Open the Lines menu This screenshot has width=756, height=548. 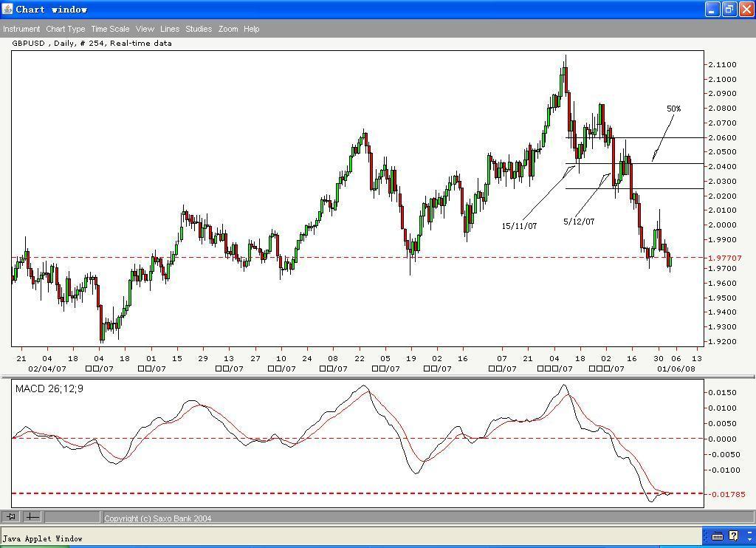pos(170,29)
